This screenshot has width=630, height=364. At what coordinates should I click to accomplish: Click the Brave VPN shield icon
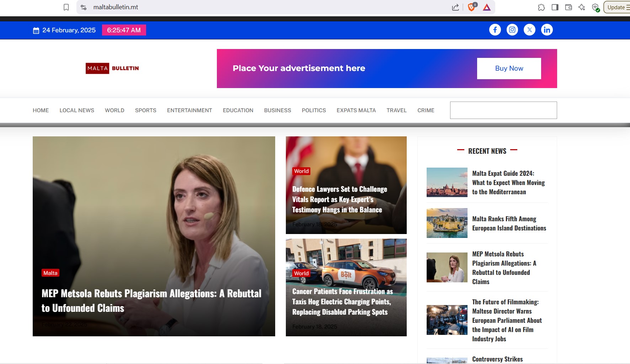pos(596,7)
